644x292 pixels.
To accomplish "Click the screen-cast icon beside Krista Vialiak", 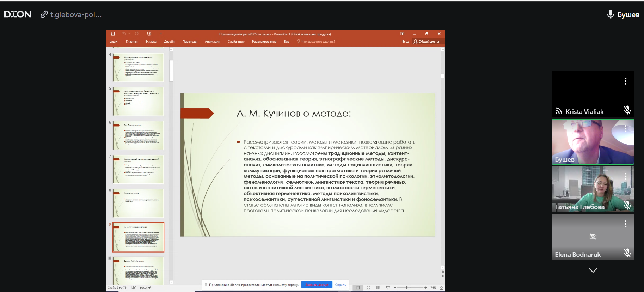I will click(x=559, y=111).
